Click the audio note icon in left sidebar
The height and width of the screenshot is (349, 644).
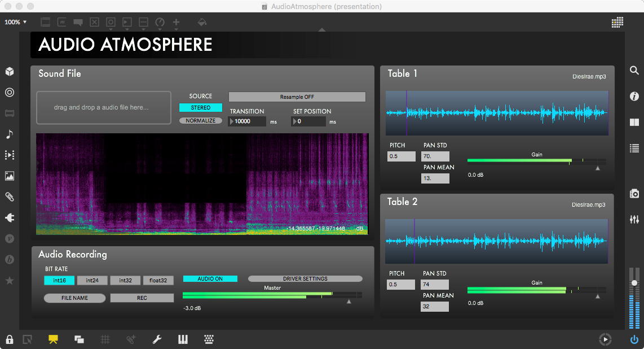point(10,134)
